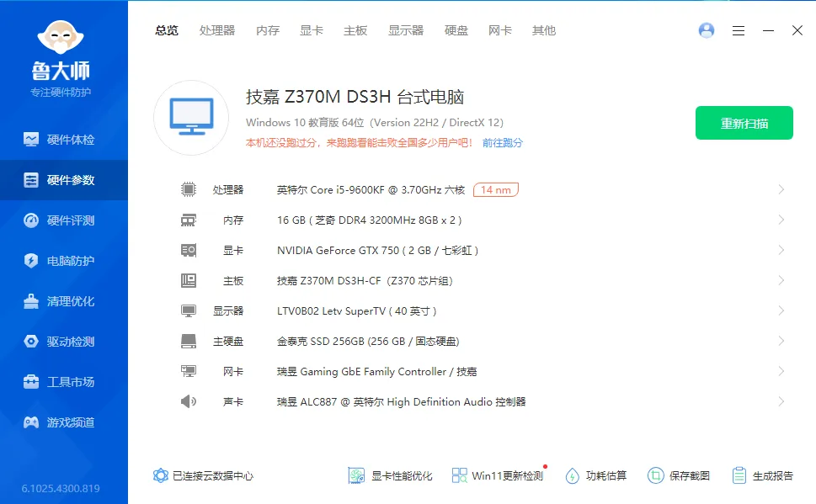Click the 驱动检测 driver detection icon

point(30,342)
